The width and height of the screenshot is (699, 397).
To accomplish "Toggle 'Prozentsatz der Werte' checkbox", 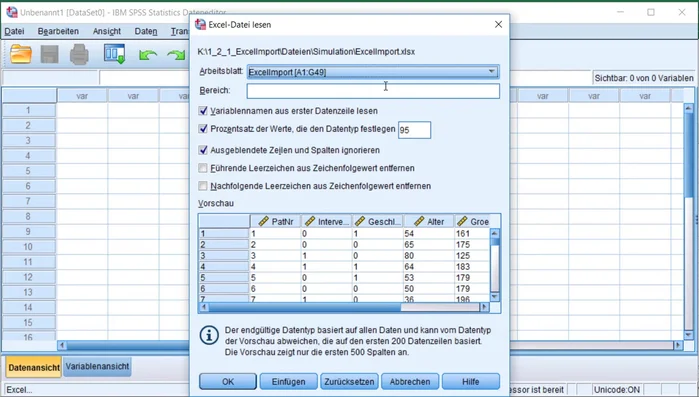I will point(203,129).
